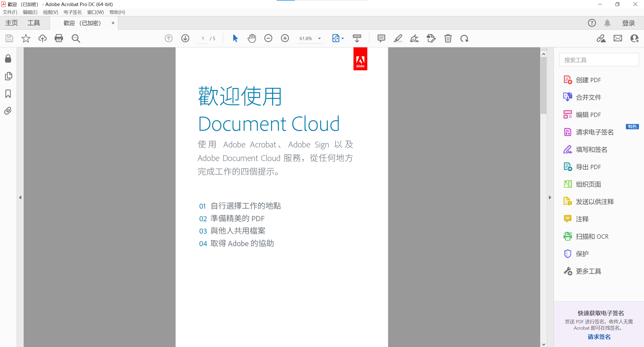Screen dimensions: 644x347
Task: Open the bookmarks panel icon
Action: tap(8, 93)
